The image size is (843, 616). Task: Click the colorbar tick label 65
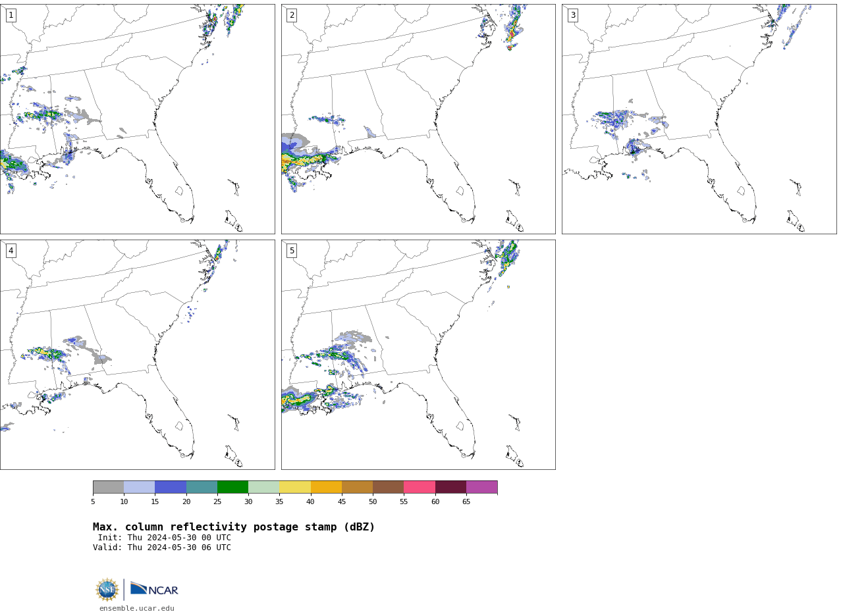pyautogui.click(x=466, y=502)
